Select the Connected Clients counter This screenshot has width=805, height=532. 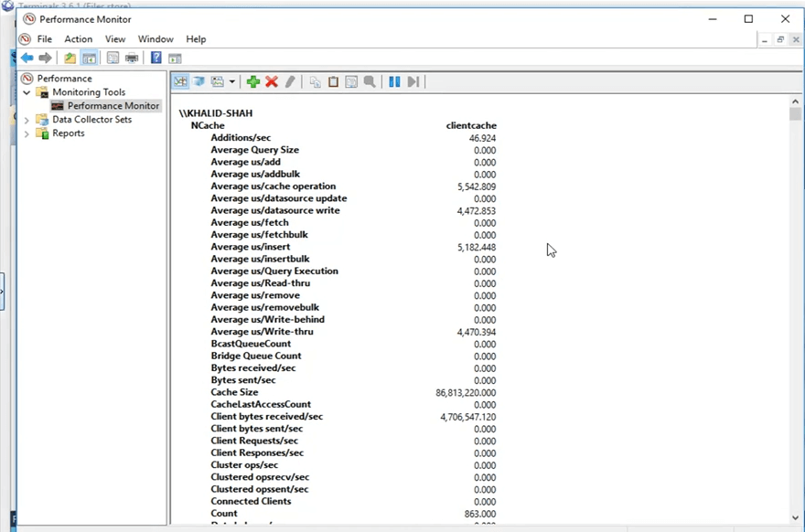coord(251,501)
